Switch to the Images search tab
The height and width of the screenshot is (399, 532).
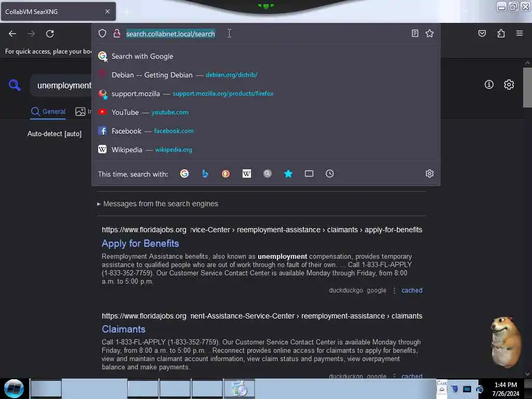tap(83, 112)
